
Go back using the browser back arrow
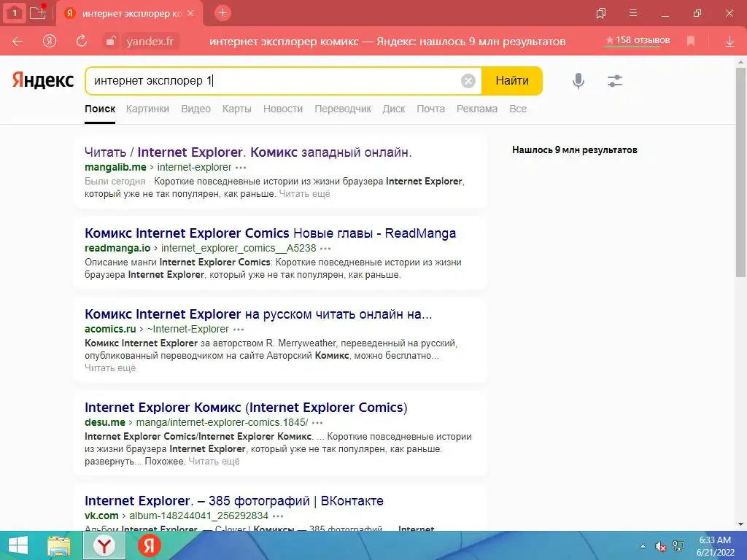[18, 42]
